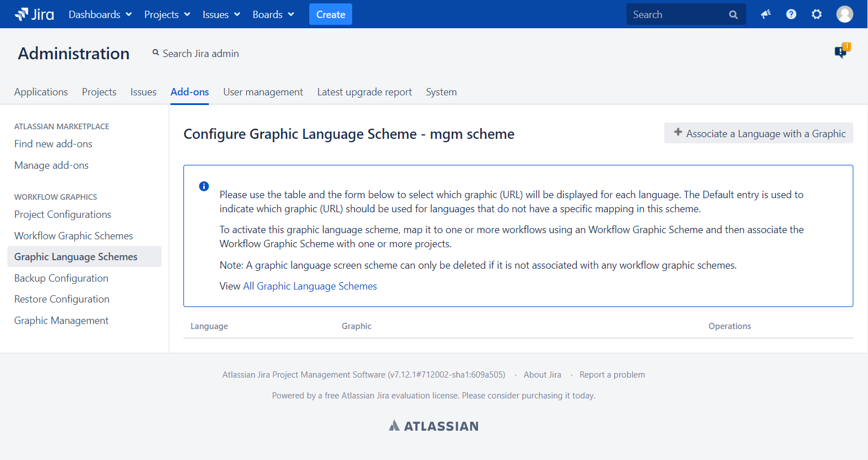Screen dimensions: 868x460
Task: Open All Graphic Language Schemes link
Action: [x=310, y=286]
